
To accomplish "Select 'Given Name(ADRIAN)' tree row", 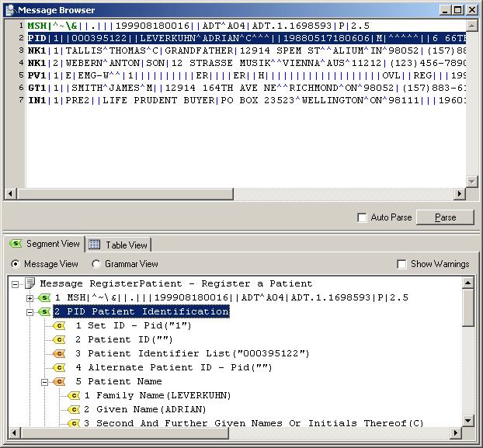I will tap(145, 409).
